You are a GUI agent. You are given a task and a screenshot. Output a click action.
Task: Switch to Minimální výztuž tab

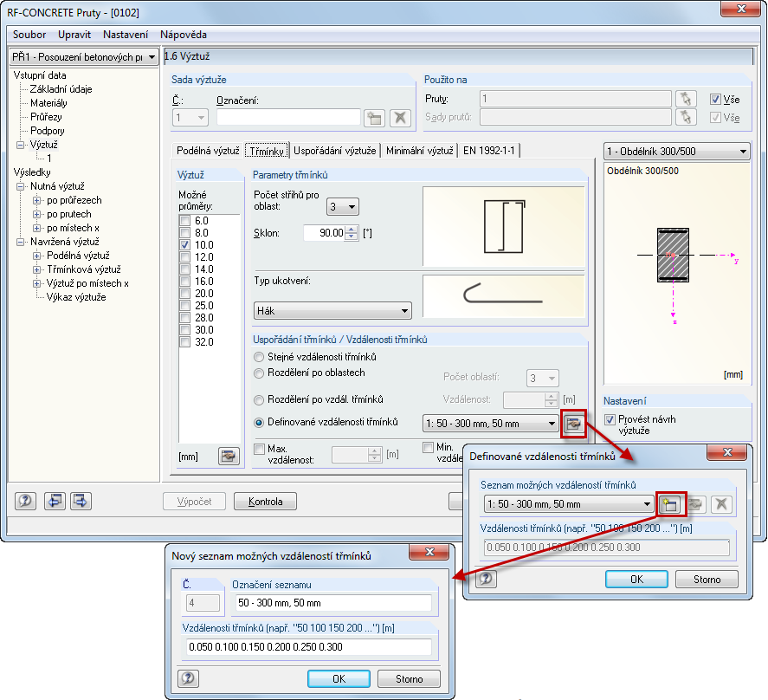click(420, 151)
